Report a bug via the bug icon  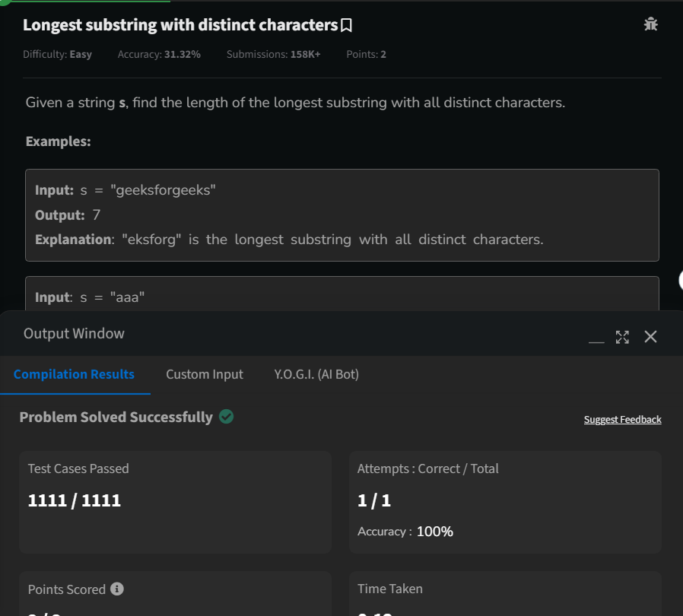coord(651,24)
